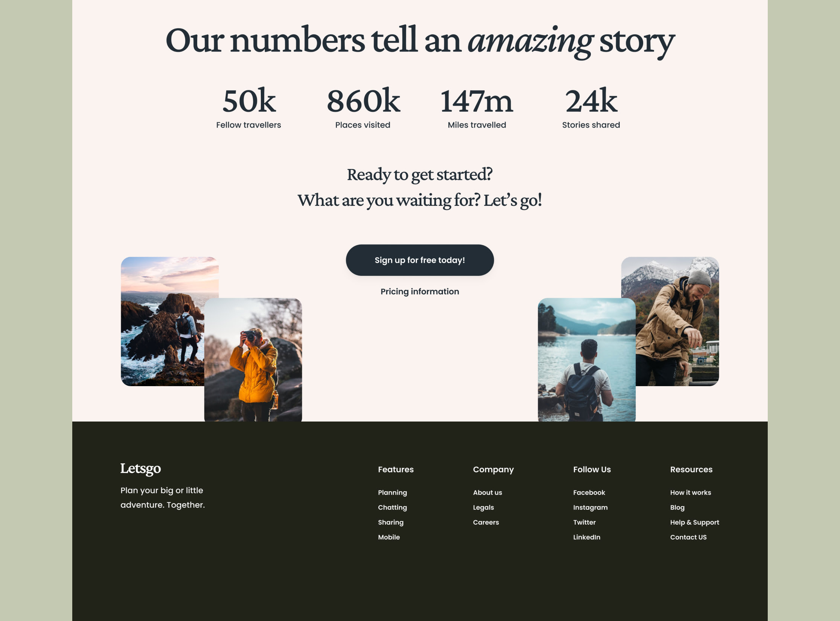Open the Legals link
The height and width of the screenshot is (621, 840).
click(x=483, y=507)
